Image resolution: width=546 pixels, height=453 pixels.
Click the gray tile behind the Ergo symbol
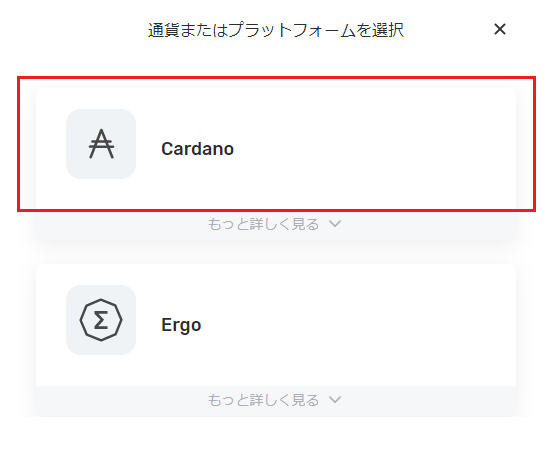click(101, 320)
